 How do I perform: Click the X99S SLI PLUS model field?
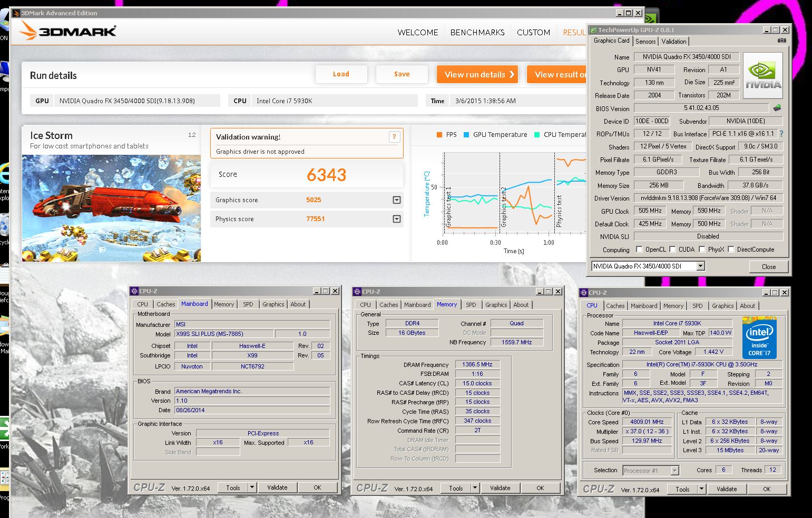[x=224, y=334]
